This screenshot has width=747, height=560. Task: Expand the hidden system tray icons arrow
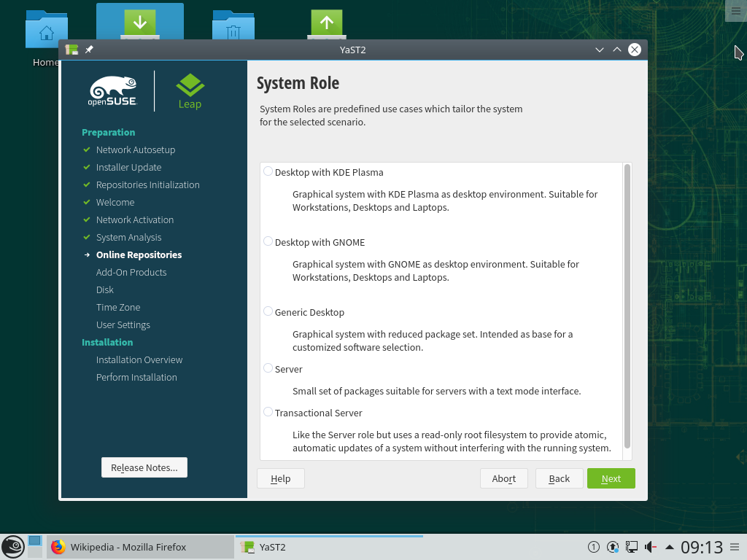(670, 547)
